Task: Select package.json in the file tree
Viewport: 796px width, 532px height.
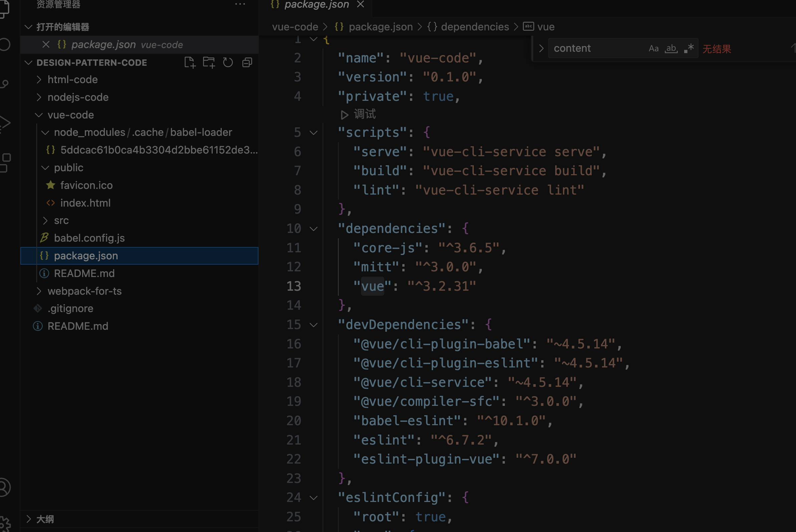Action: (139, 256)
